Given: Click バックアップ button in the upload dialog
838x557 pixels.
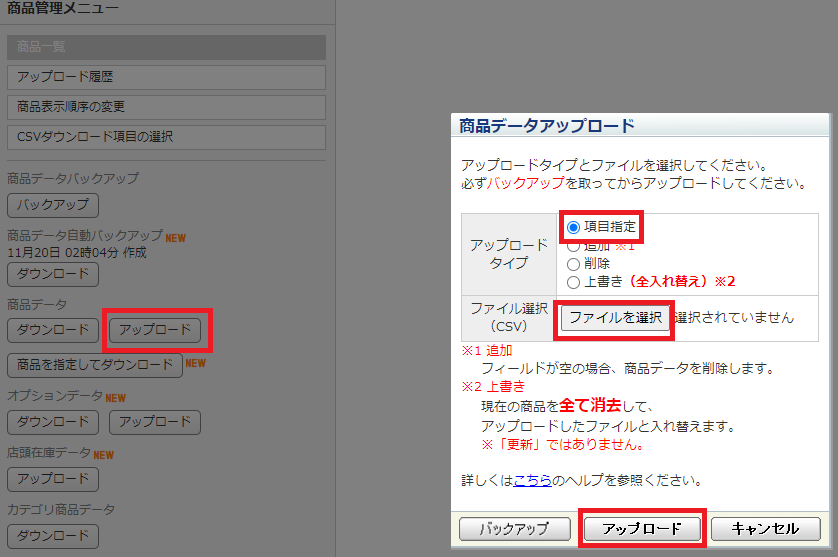Looking at the screenshot, I should click(515, 529).
